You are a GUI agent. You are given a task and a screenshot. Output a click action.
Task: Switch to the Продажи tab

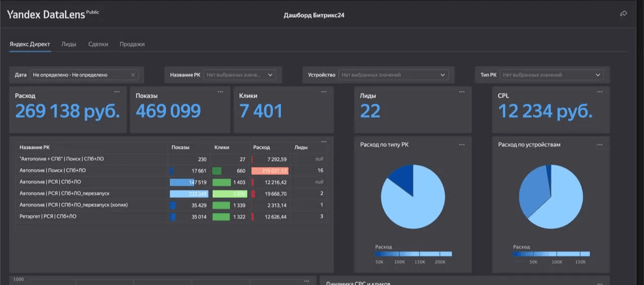(x=132, y=44)
